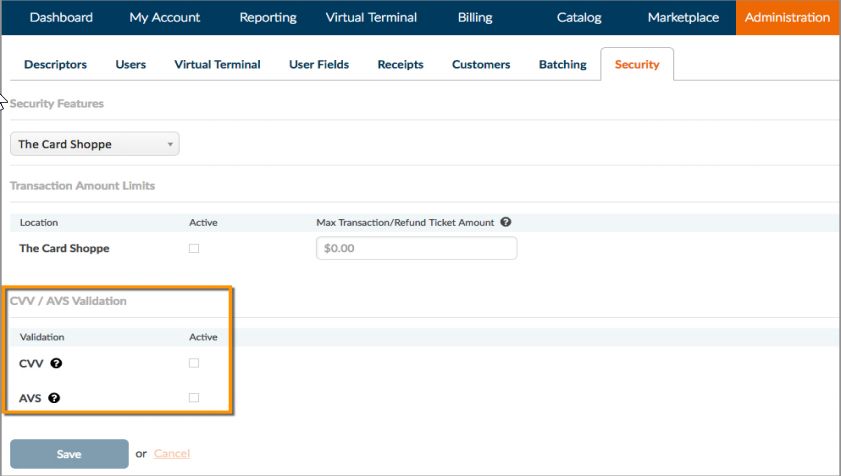Go to the Dashboard menu

(x=61, y=17)
